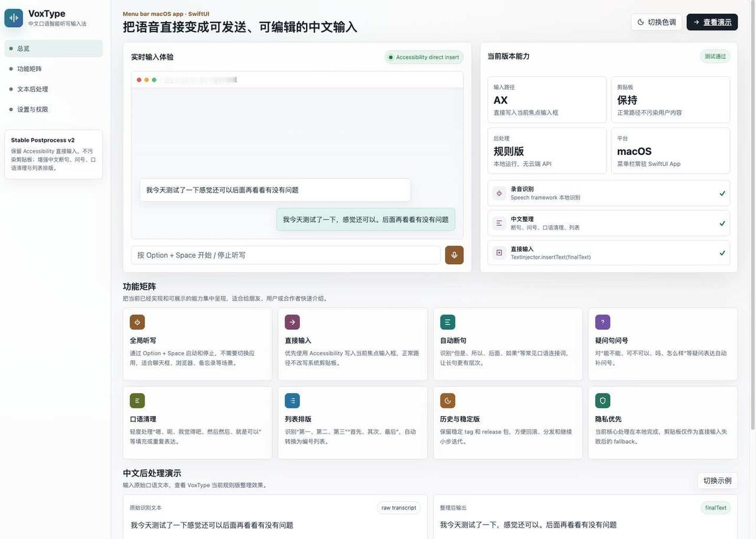Click the VoxType waveform logo icon
The height and width of the screenshot is (539, 756).
click(x=14, y=18)
